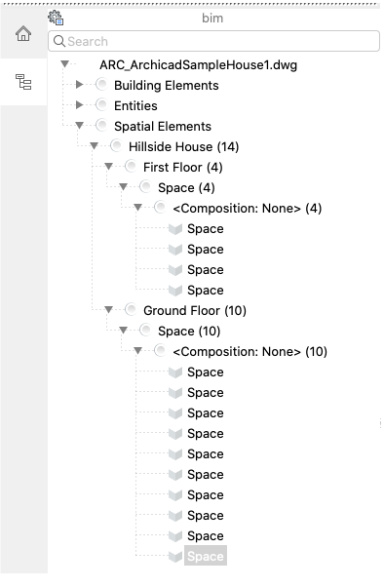Open the gear settings icon

click(x=56, y=18)
